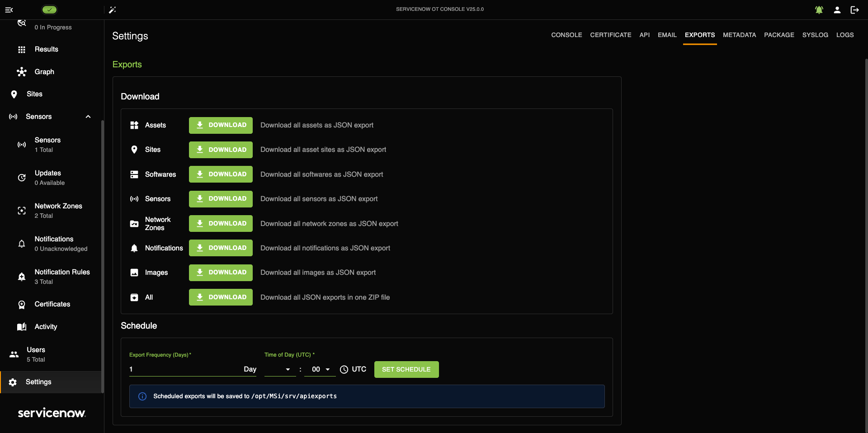Click the /opt/MSi/srv/apiexports path text
This screenshot has height=433, width=868.
(294, 396)
